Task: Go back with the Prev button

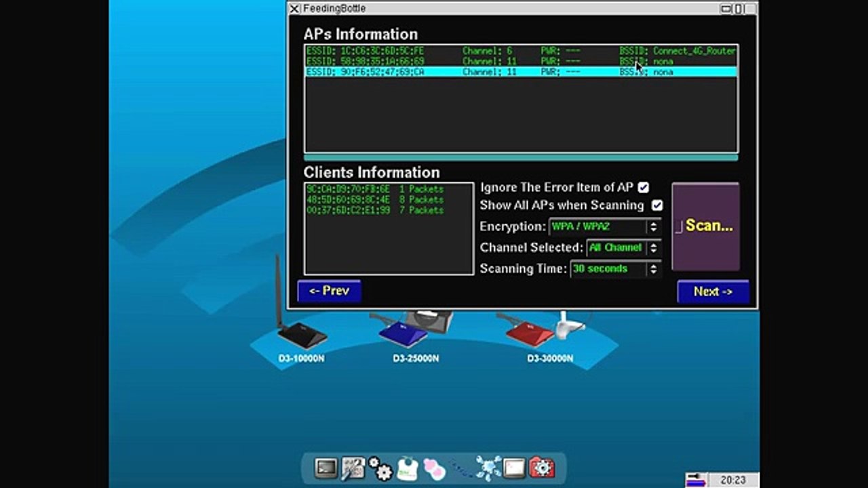Action: [x=329, y=291]
